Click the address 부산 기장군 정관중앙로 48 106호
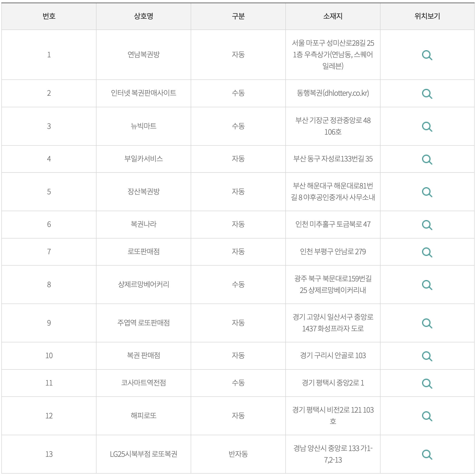The width and height of the screenshot is (476, 476). tap(333, 126)
